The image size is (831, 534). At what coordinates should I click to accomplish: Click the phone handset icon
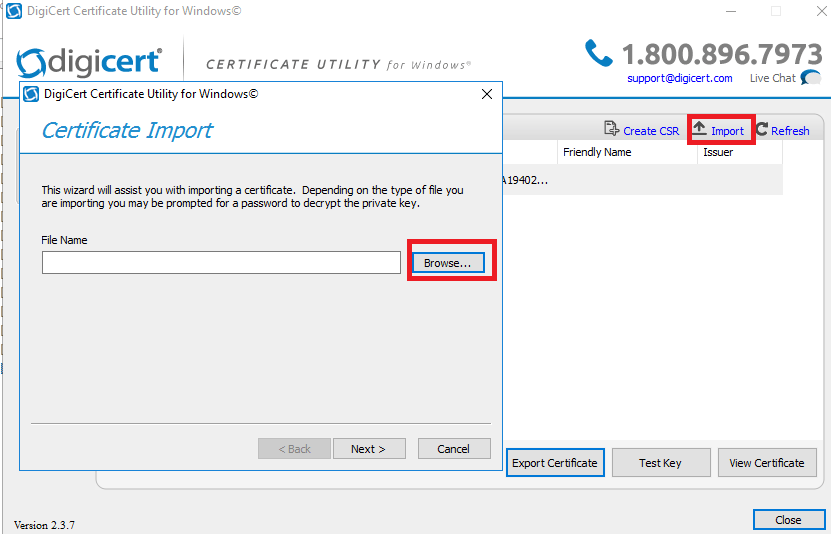pyautogui.click(x=599, y=53)
